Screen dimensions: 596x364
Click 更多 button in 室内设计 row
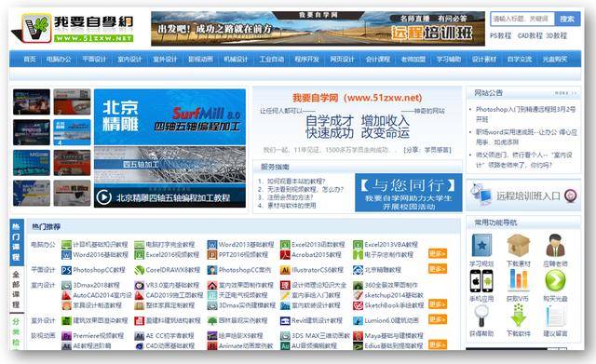pyautogui.click(x=438, y=304)
